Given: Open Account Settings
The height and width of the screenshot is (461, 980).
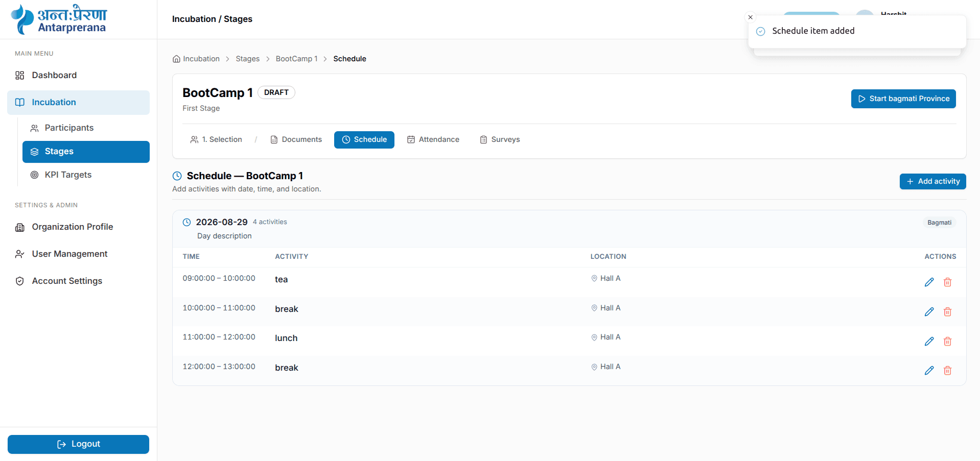Looking at the screenshot, I should point(78,281).
